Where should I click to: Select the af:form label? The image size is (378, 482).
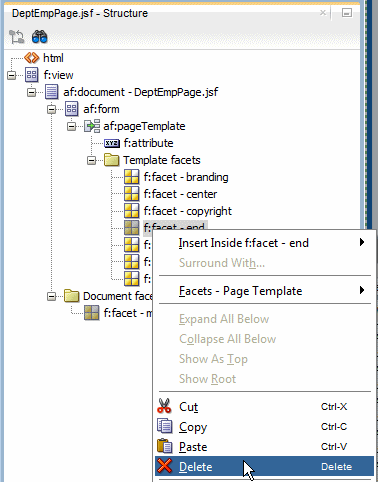point(101,109)
